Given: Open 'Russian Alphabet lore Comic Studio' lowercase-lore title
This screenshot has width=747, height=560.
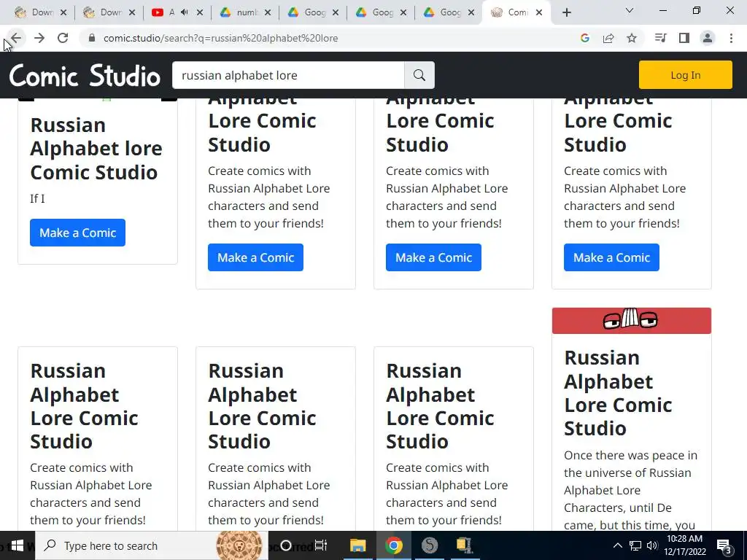Looking at the screenshot, I should (96, 149).
